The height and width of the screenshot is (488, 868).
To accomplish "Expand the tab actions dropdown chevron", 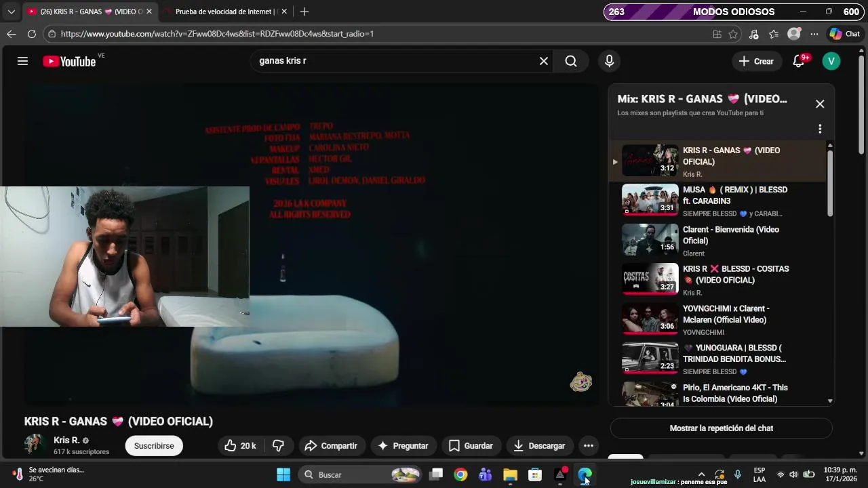I will tap(11, 12).
